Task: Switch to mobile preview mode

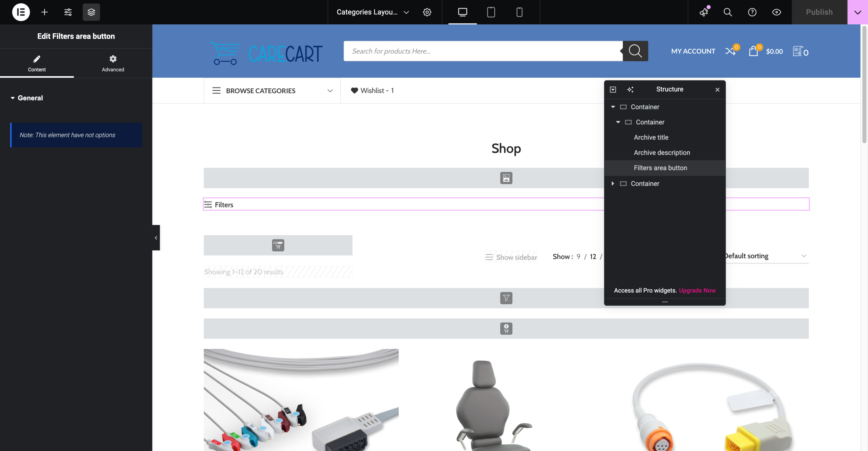Action: [x=519, y=12]
